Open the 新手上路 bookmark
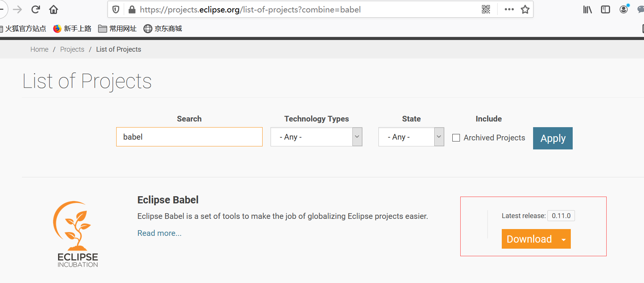The height and width of the screenshot is (283, 644). point(72,29)
